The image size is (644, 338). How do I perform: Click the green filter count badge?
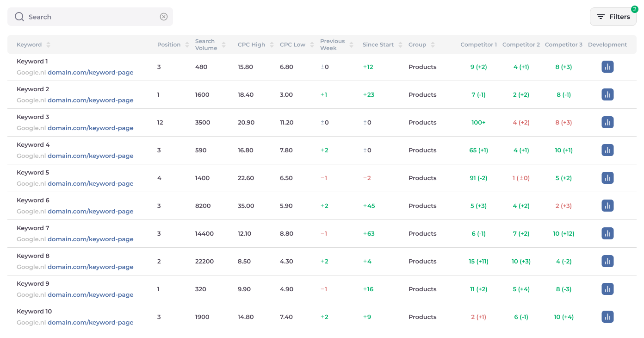click(634, 9)
